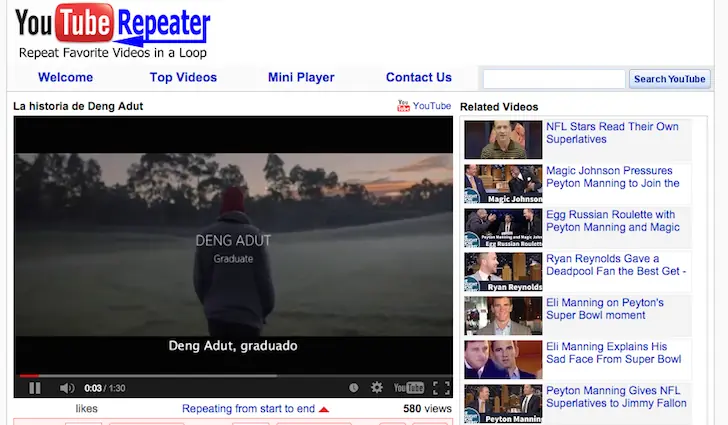The width and height of the screenshot is (728, 425).
Task: Open the Magic Johnson Pressures Peyton Manning thumbnail
Action: 503,184
